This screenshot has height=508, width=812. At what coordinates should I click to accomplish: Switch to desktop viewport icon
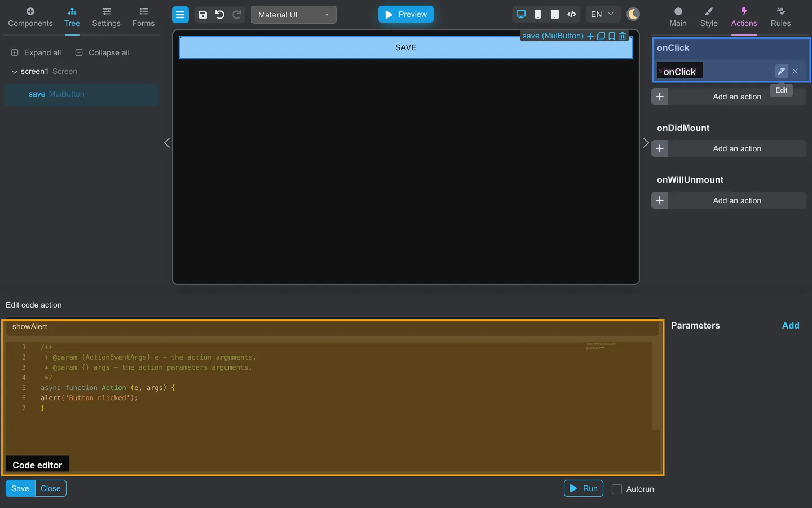(x=521, y=14)
